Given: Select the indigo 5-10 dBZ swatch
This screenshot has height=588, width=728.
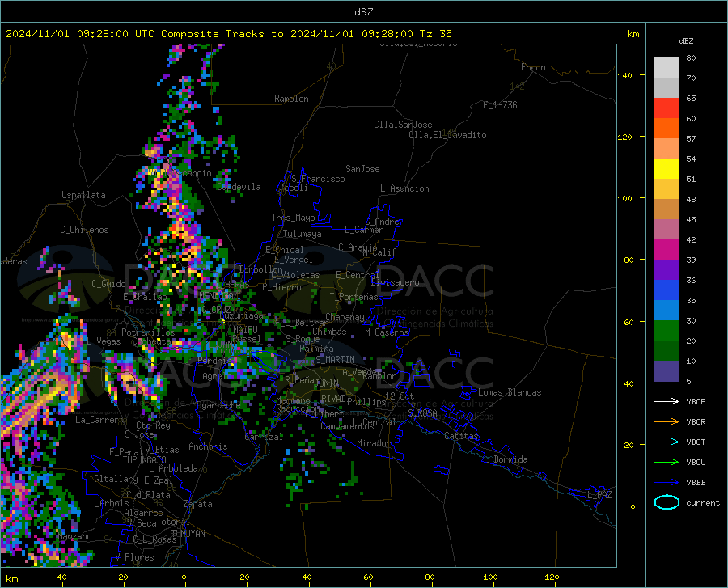Looking at the screenshot, I should [667, 371].
